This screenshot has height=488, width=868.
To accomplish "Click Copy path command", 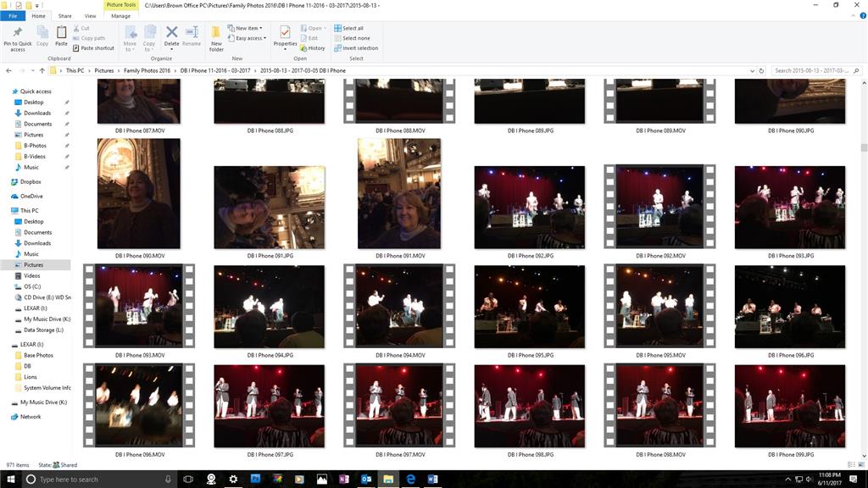I will (88, 38).
